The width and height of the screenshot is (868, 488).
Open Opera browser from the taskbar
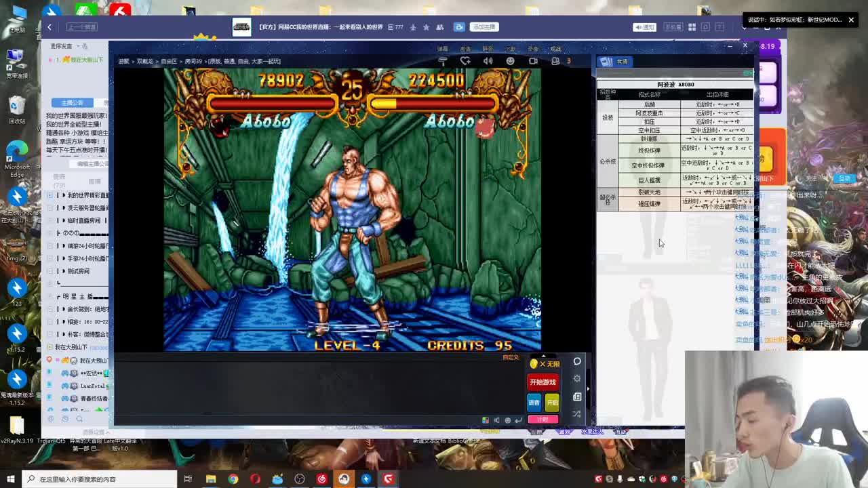pos(255,479)
